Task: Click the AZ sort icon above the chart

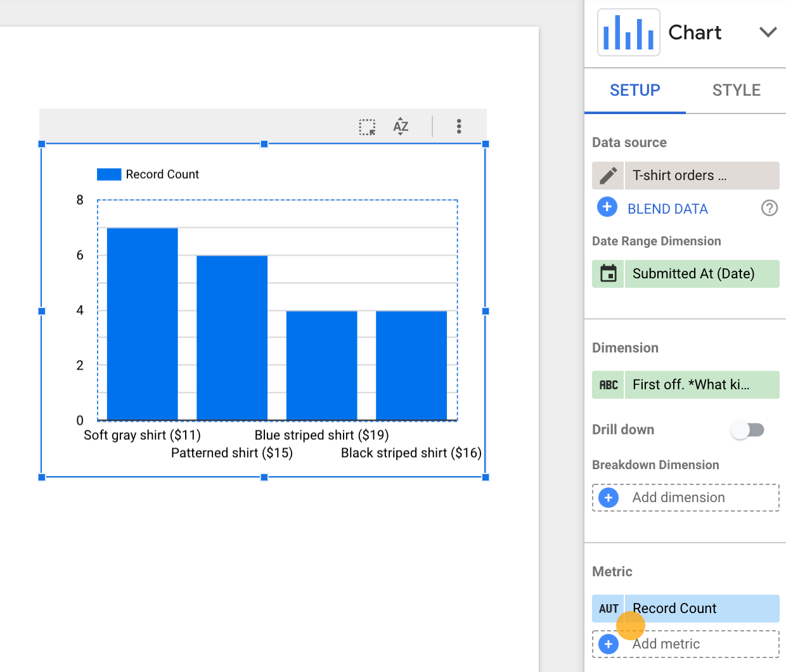Action: pyautogui.click(x=401, y=126)
